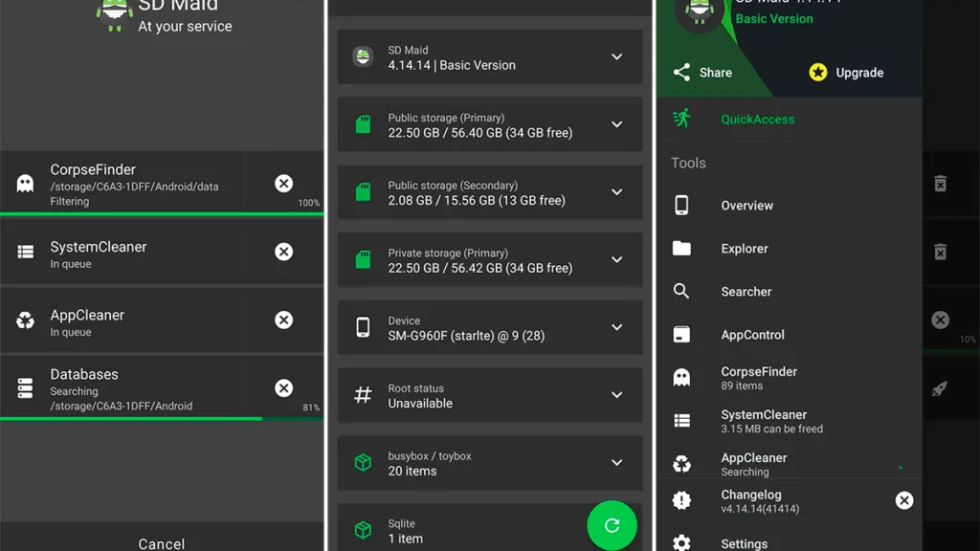The image size is (980, 551).
Task: Expand the Device SM-G960F card
Action: [617, 327]
